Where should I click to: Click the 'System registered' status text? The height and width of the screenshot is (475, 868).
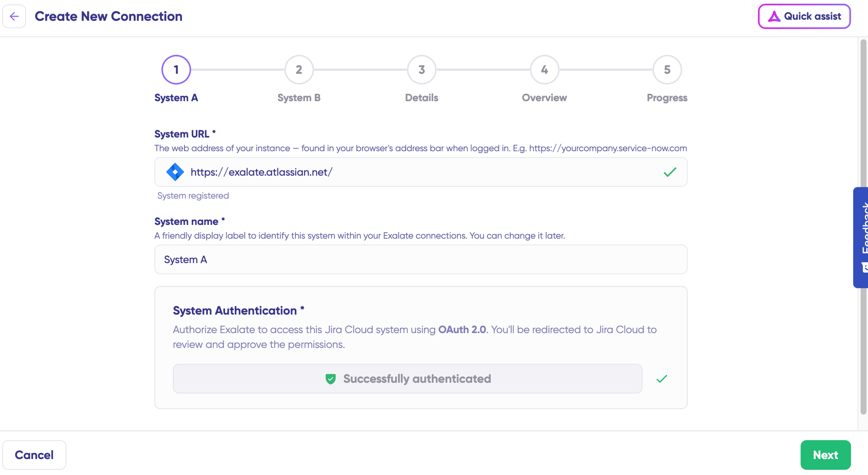point(193,195)
